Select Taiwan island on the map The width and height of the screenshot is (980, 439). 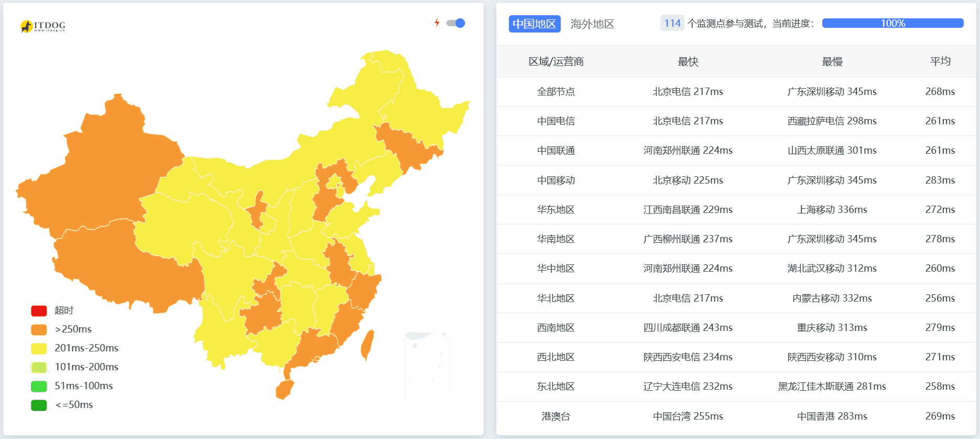coord(367,345)
